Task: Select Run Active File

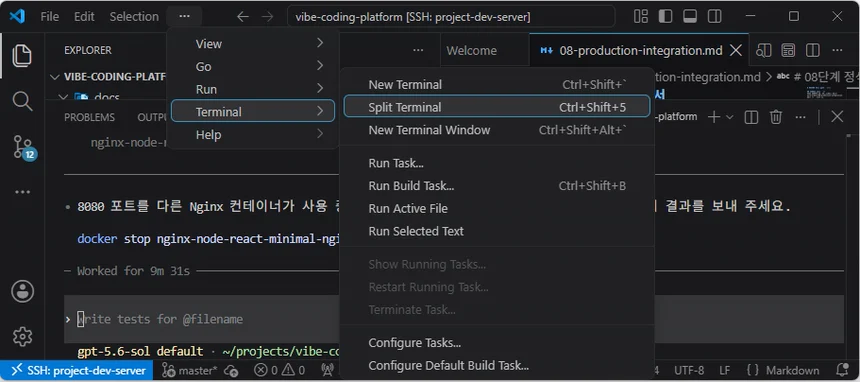Action: (x=497, y=209)
